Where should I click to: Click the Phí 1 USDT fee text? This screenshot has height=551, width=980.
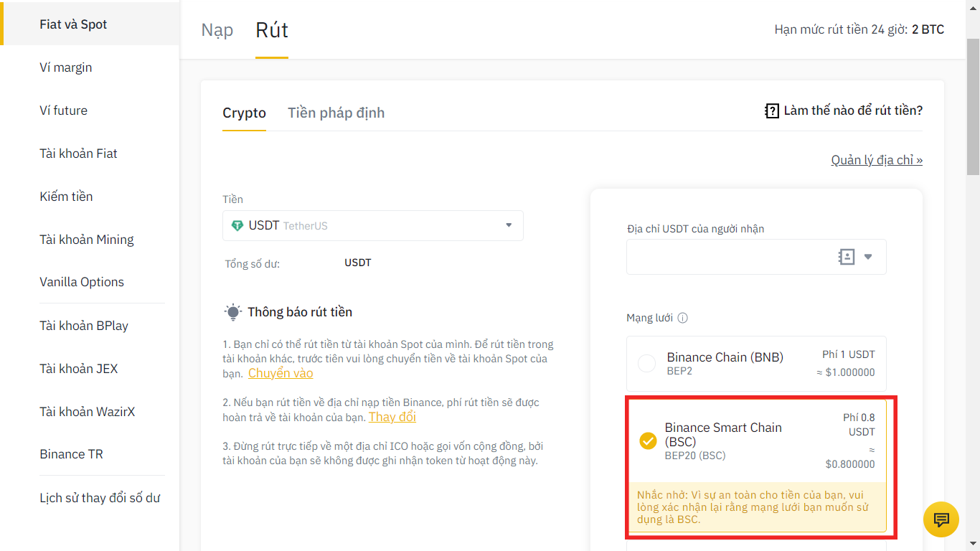[x=849, y=354]
